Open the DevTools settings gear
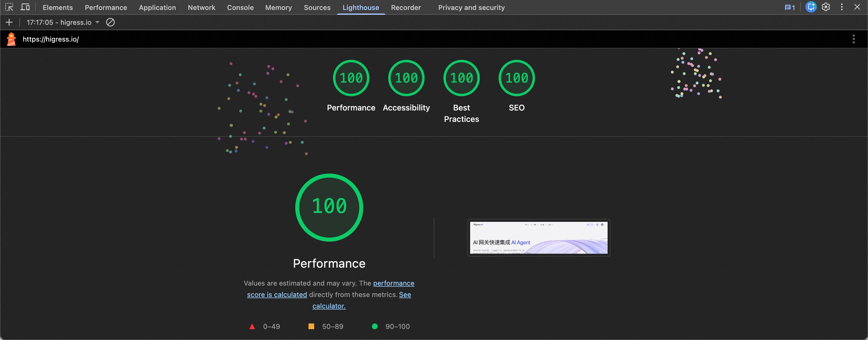 [826, 7]
